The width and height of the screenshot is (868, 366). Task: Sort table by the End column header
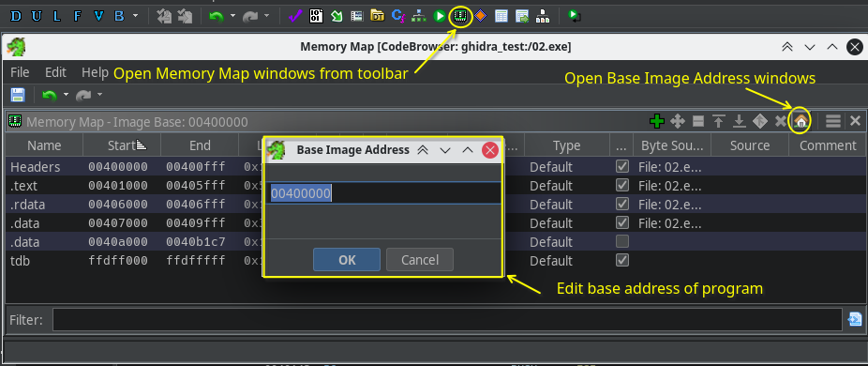pos(200,145)
